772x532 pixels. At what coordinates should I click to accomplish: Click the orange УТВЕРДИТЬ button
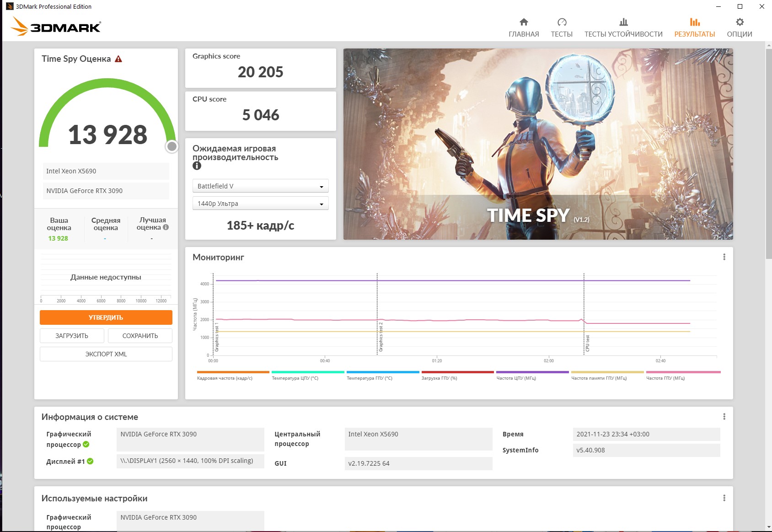tap(106, 317)
